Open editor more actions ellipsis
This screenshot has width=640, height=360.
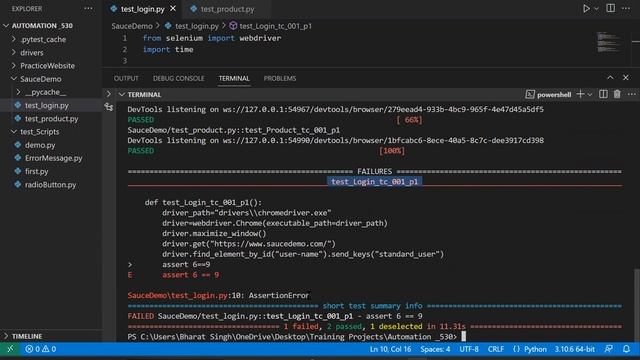tap(626, 9)
